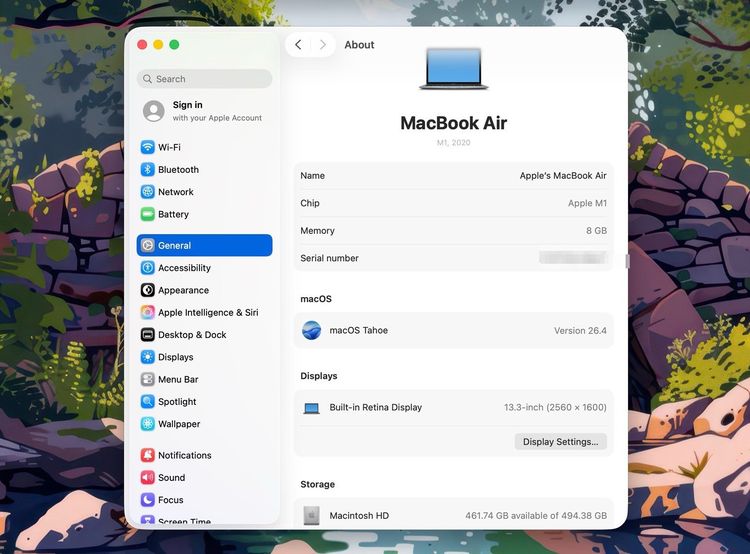Select the Appearance icon
Screen dimensions: 750x554
(148, 290)
